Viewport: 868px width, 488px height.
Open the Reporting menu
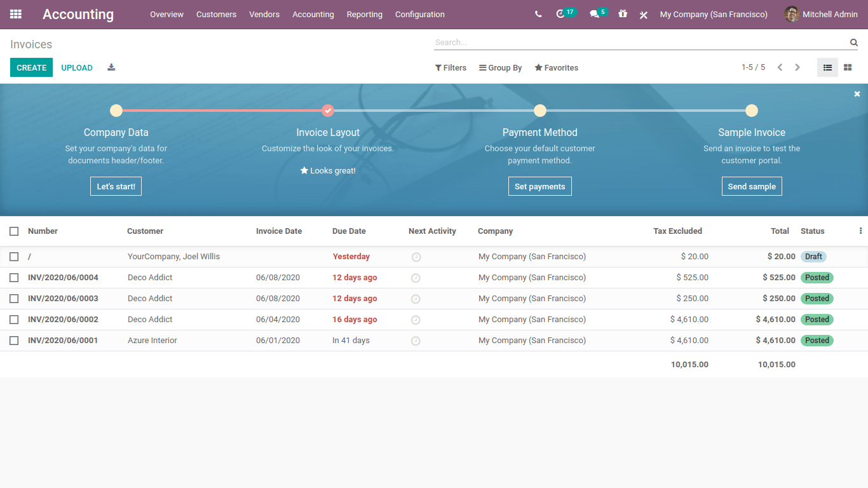365,14
